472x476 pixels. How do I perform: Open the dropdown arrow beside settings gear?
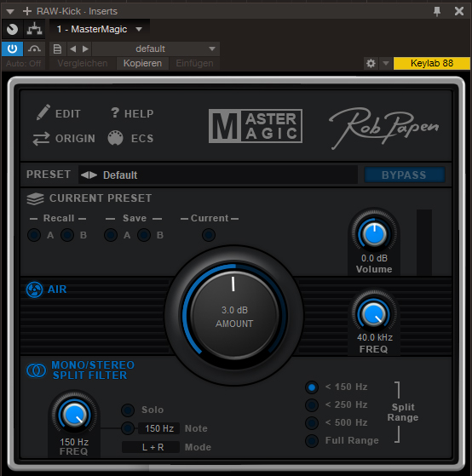pos(386,64)
